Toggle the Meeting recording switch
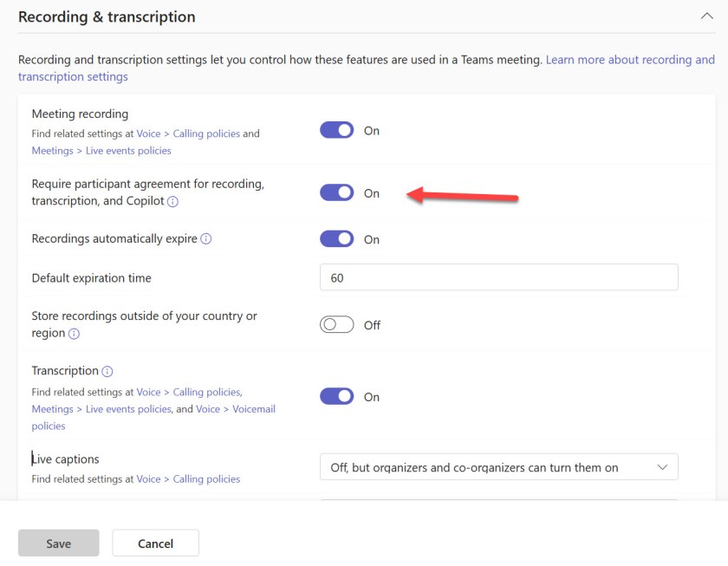The width and height of the screenshot is (728, 566). (336, 131)
